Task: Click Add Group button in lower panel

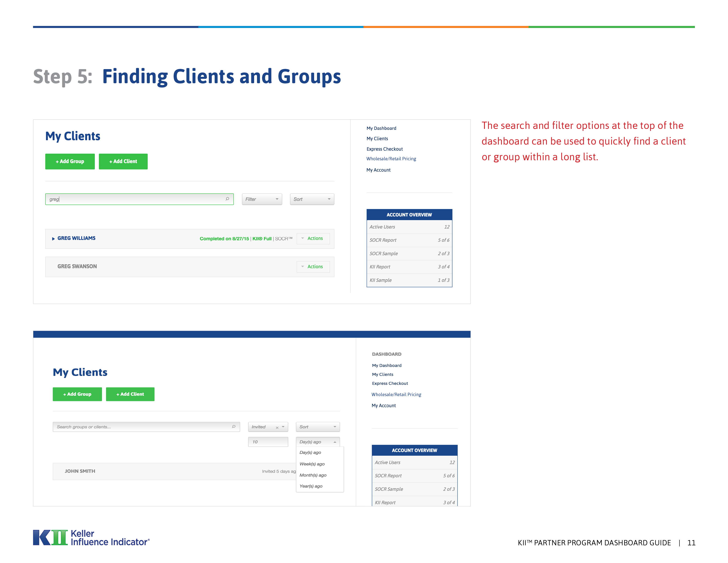Action: tap(77, 394)
